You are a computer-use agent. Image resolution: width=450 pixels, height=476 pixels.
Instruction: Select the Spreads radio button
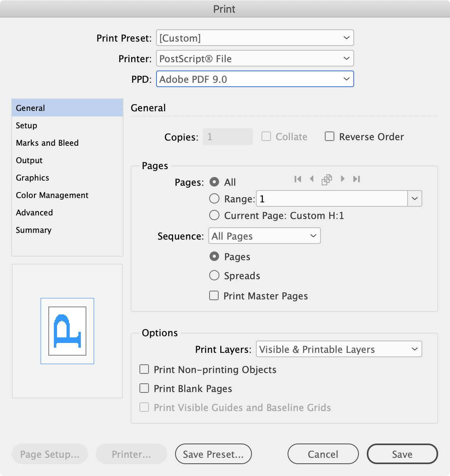214,275
